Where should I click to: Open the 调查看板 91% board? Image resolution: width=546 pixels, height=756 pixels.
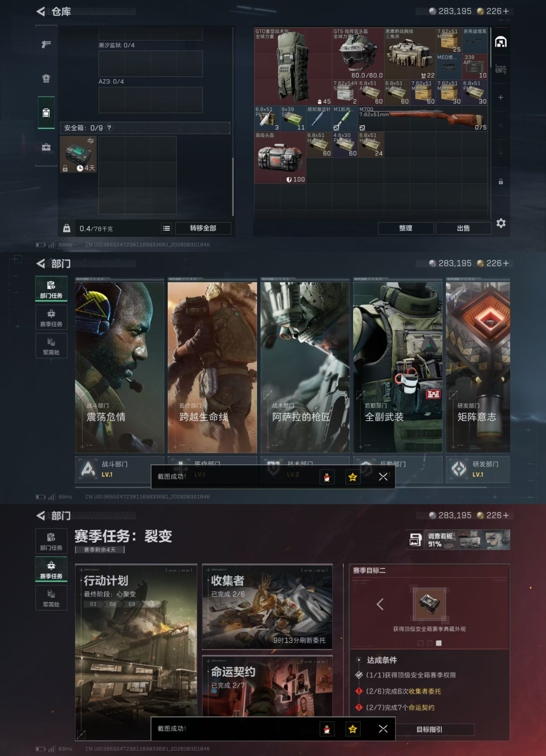[458, 540]
